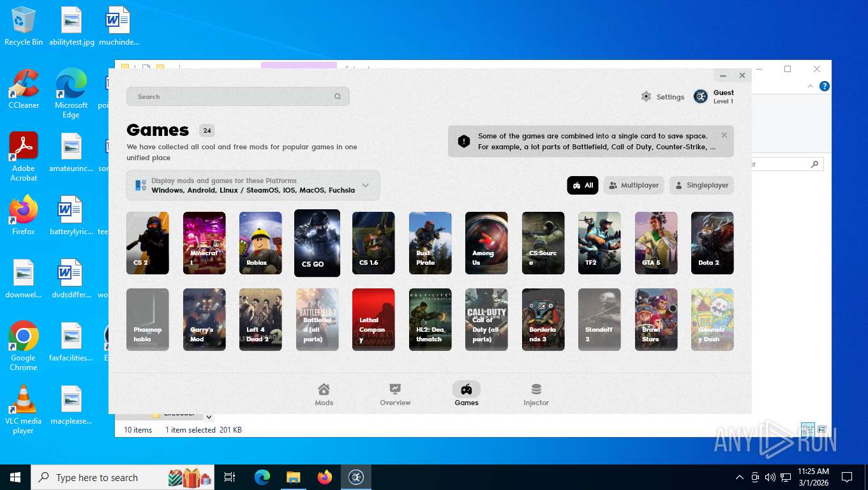Expand the File Explorer ribbon chevron
Viewport: 868px width, 490px height.
811,86
